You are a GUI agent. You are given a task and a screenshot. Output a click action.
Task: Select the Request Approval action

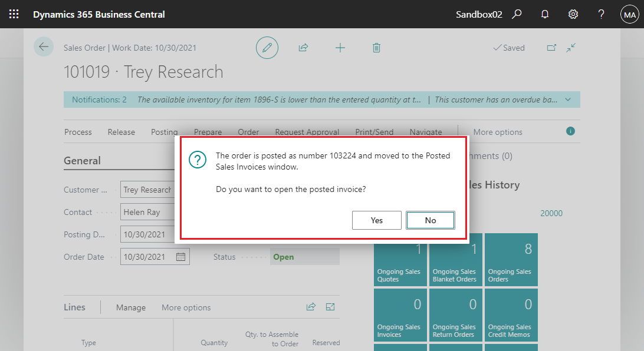click(x=307, y=132)
